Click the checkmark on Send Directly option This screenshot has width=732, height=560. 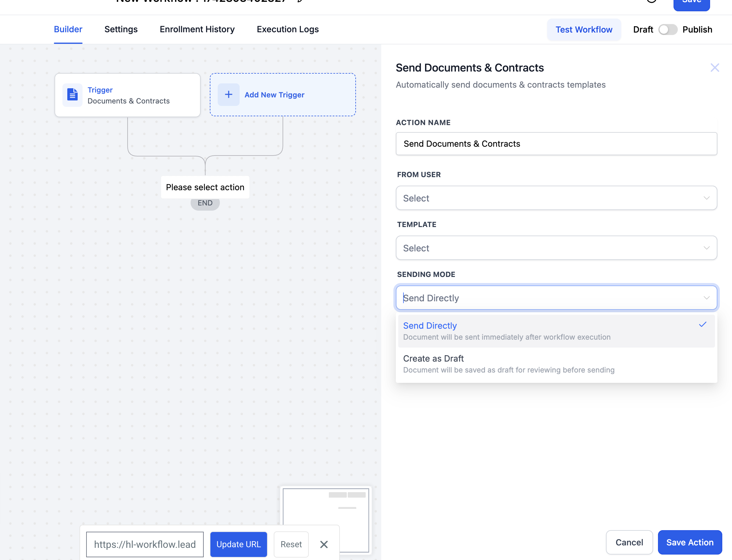702,324
